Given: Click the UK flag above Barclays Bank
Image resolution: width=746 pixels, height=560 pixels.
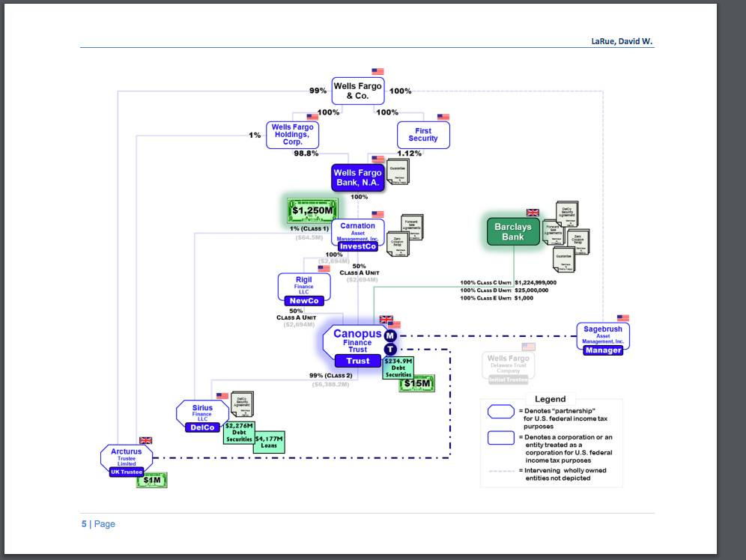Looking at the screenshot, I should click(533, 213).
